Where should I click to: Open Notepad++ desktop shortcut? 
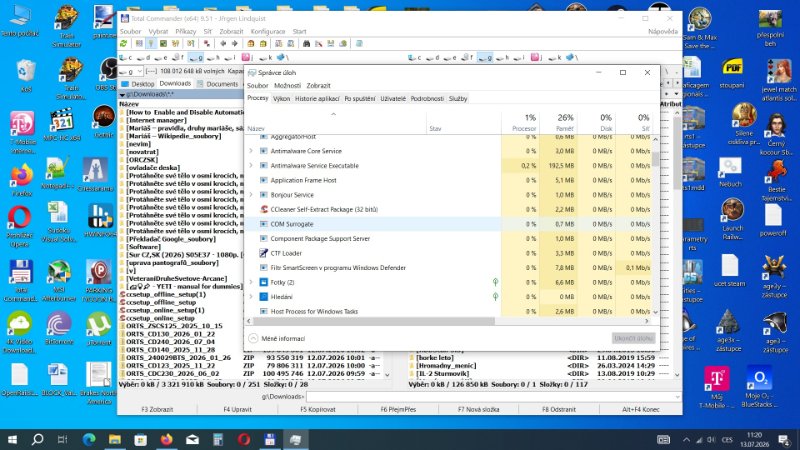click(x=58, y=173)
